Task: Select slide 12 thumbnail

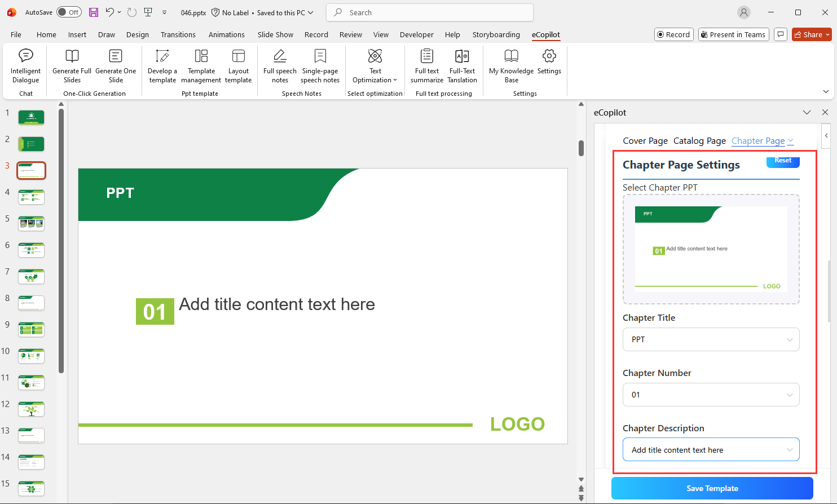Action: coord(31,409)
